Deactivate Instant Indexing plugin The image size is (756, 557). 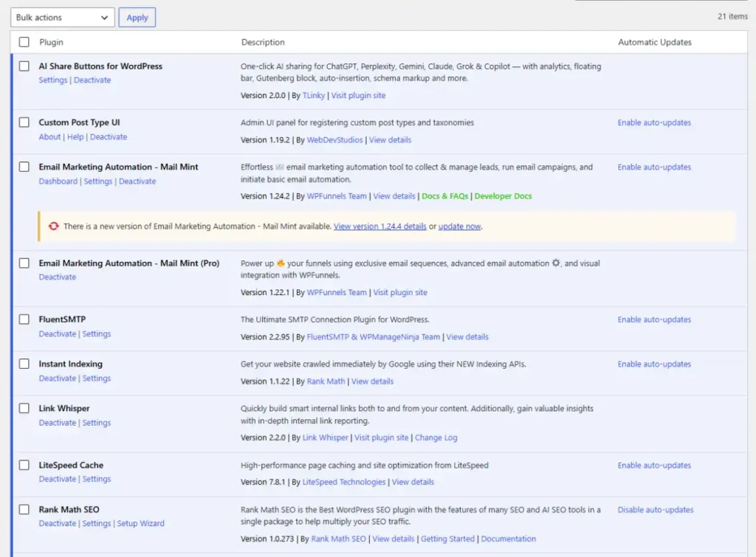[x=58, y=378]
